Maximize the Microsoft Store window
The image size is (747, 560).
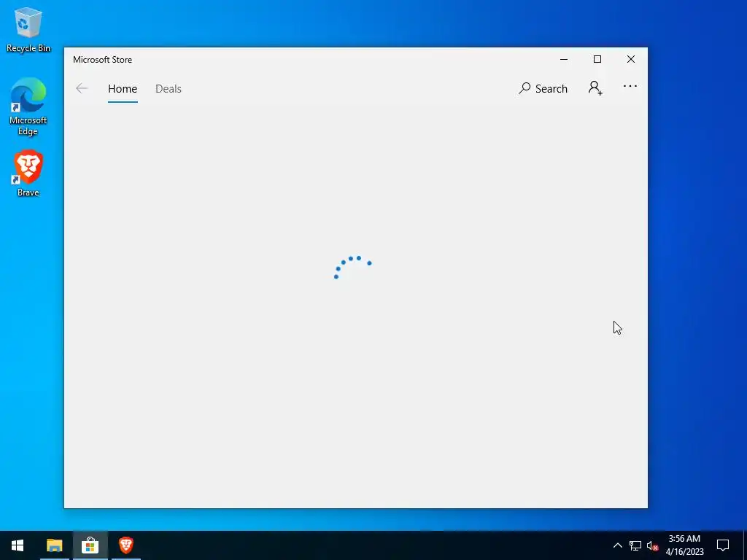pos(597,60)
